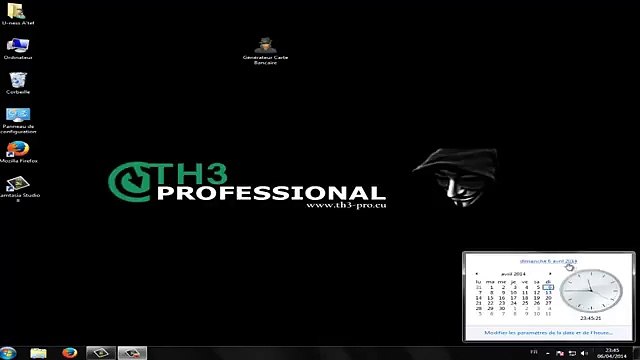
Task: Open the volume speaker tray icon
Action: pos(584,353)
